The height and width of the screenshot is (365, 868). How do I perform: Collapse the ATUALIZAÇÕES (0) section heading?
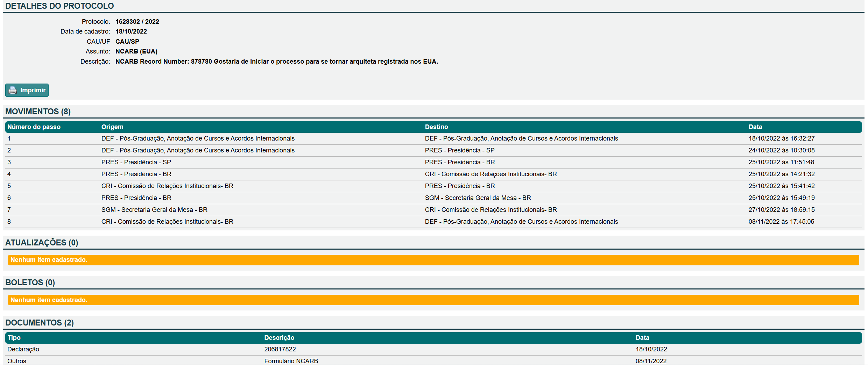[x=42, y=243]
